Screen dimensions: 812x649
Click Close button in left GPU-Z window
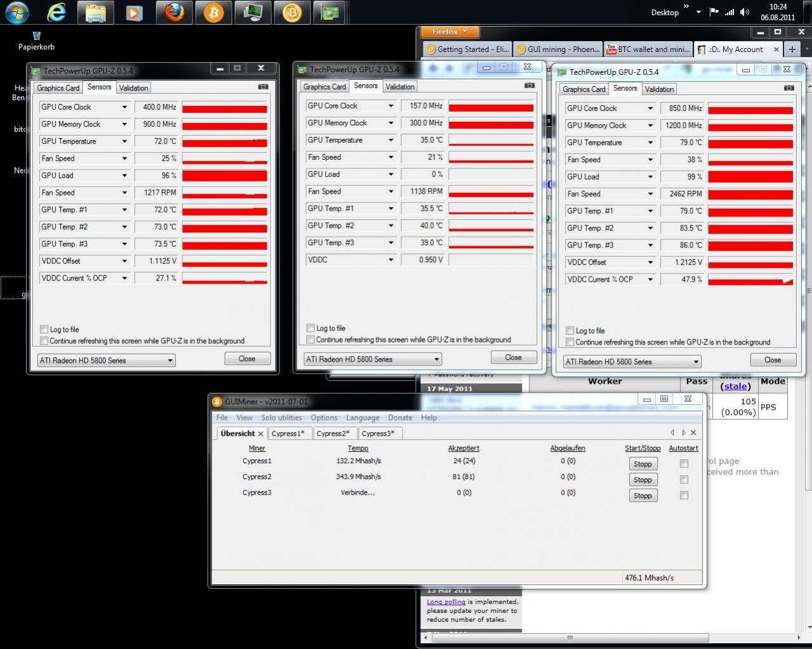tap(247, 358)
